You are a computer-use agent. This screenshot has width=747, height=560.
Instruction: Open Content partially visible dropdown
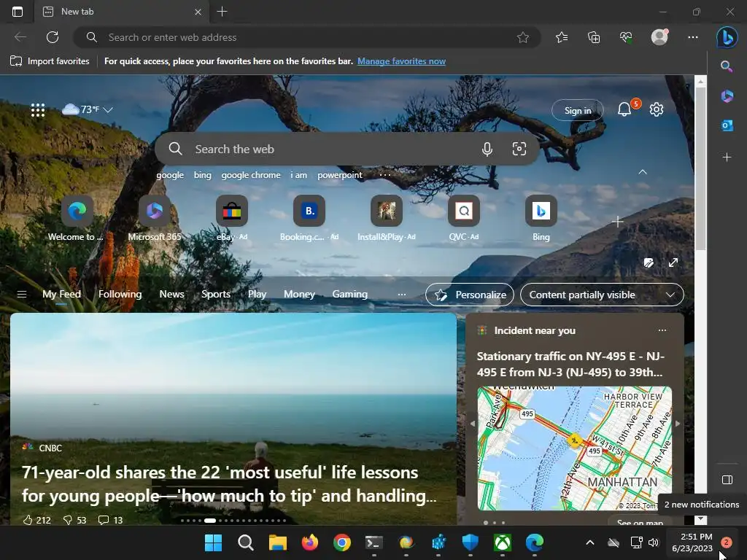602,295
